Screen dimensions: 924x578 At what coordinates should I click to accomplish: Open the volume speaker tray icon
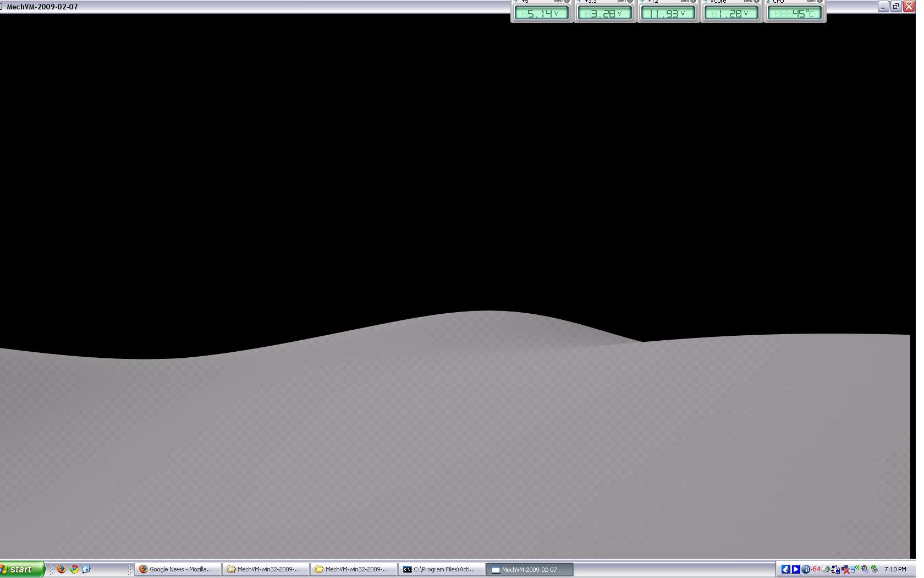[865, 569]
